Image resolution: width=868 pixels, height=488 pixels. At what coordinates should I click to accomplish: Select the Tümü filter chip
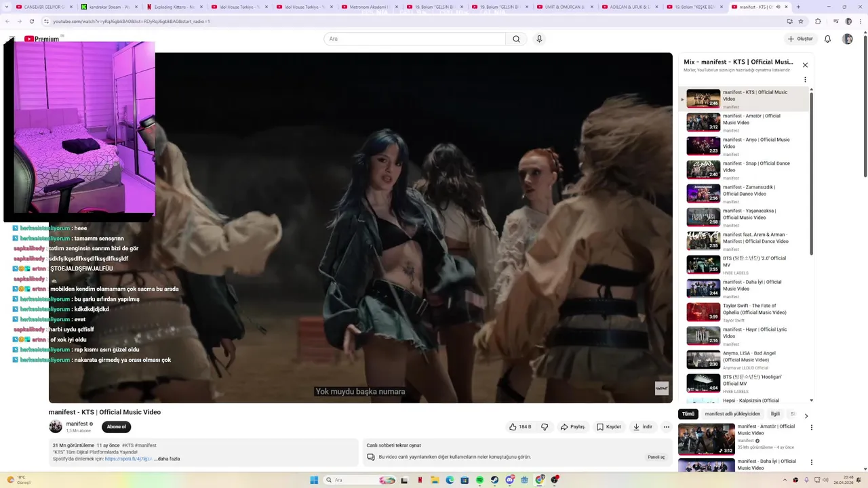coord(688,414)
